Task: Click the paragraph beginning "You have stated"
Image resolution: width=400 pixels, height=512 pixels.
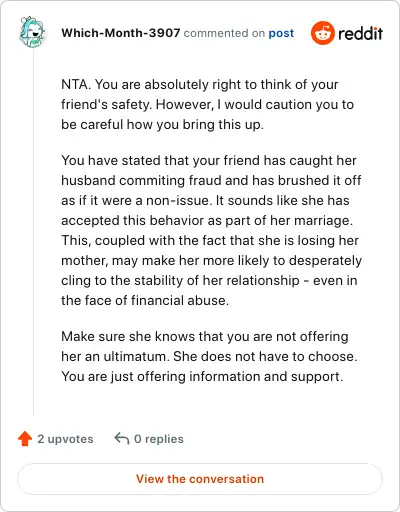Action: click(x=211, y=230)
